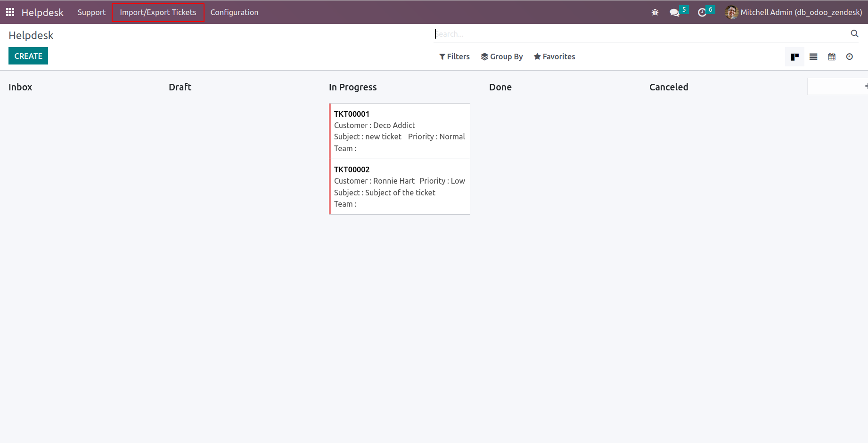Image resolution: width=868 pixels, height=443 pixels.
Task: Click the debug bug icon
Action: (x=655, y=12)
